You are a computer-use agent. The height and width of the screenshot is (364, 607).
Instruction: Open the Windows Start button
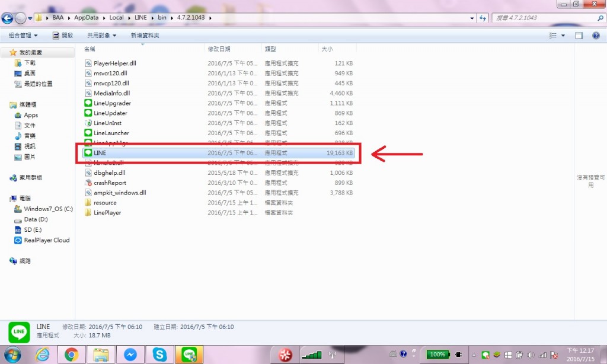pos(13,355)
